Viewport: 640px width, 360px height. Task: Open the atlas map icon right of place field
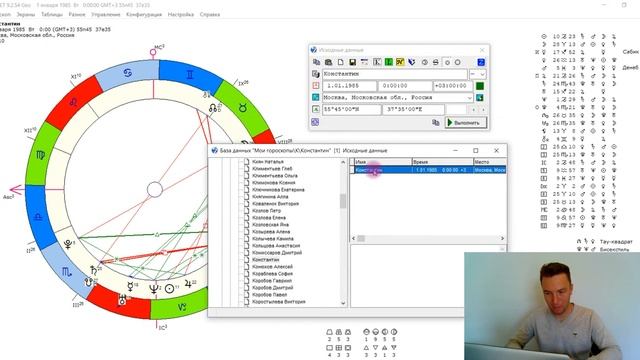pyautogui.click(x=480, y=98)
